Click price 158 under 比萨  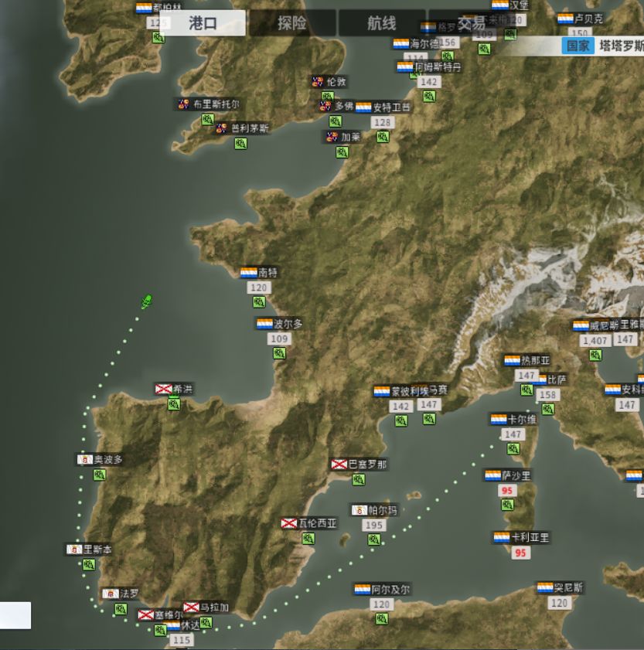[x=548, y=395]
